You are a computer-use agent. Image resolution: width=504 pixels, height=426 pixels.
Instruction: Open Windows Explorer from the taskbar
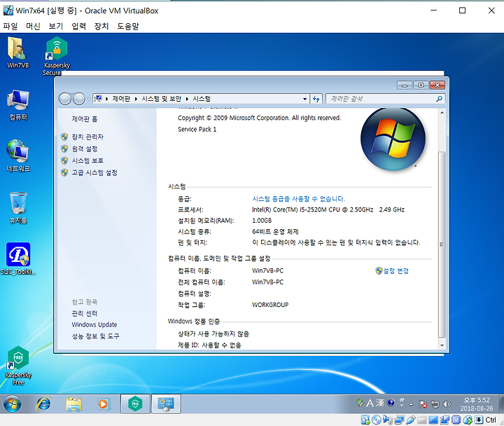point(73,404)
